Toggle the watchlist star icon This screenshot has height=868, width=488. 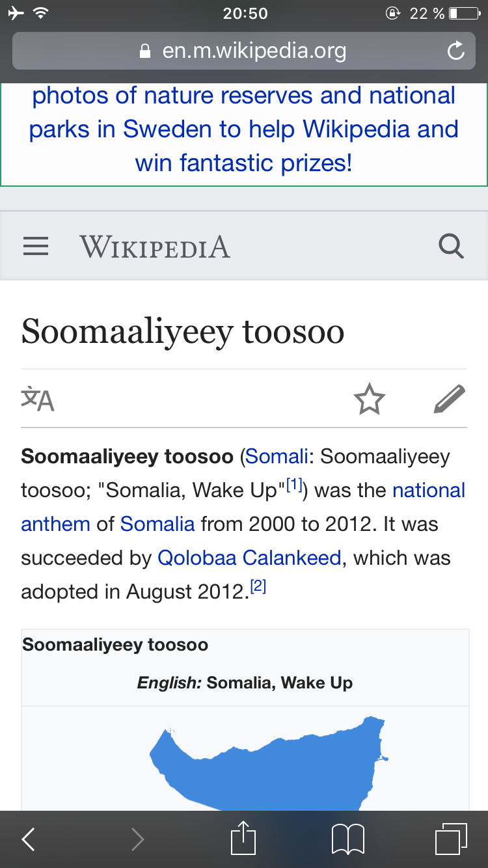tap(370, 399)
